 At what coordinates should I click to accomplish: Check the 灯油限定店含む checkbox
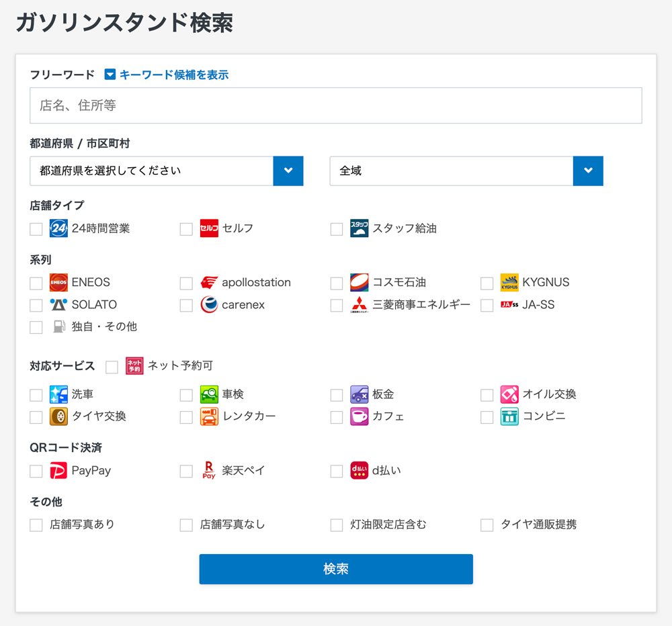tap(337, 525)
